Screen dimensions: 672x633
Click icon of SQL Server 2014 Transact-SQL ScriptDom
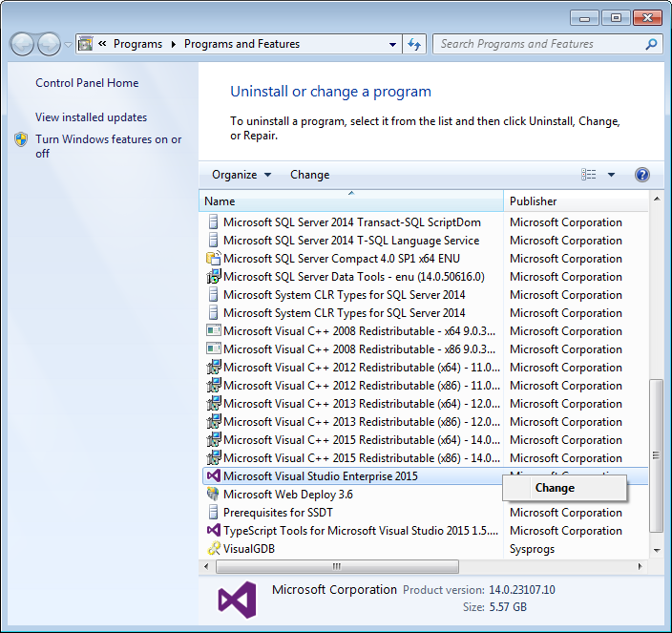click(213, 222)
